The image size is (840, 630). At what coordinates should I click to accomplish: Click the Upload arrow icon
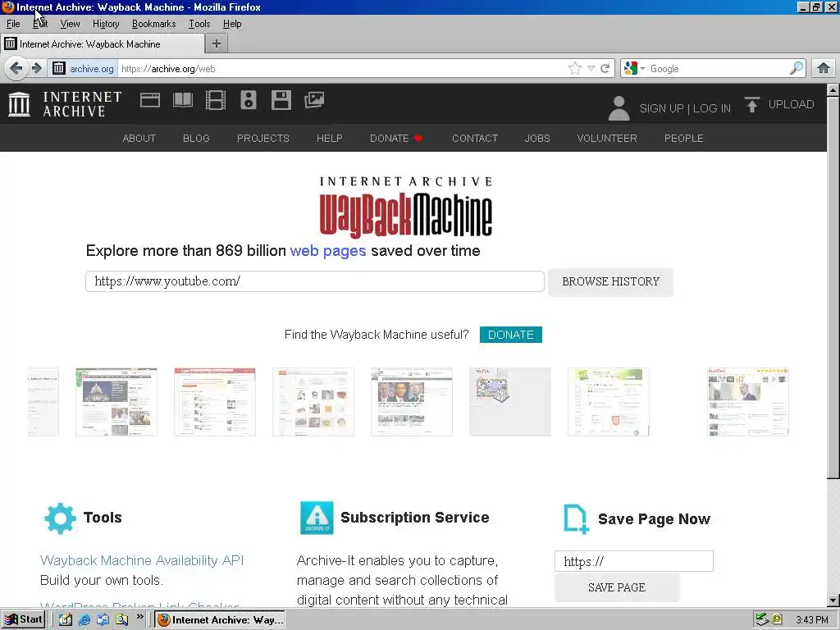pos(751,104)
